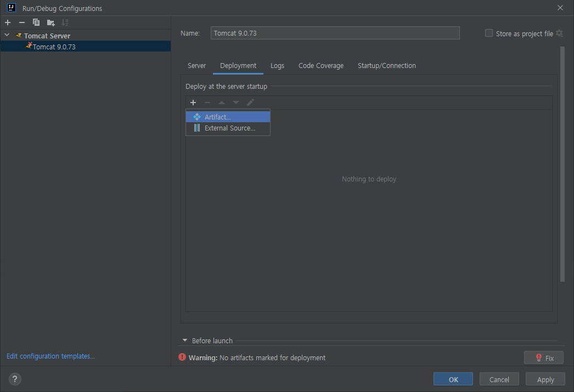Open project file storage settings gear

pyautogui.click(x=559, y=33)
